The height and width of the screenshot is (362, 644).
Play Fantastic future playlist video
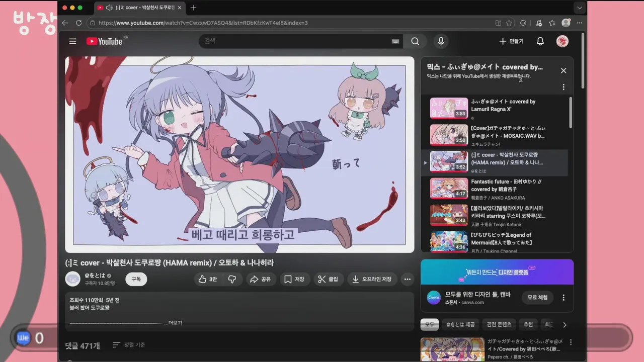click(495, 188)
